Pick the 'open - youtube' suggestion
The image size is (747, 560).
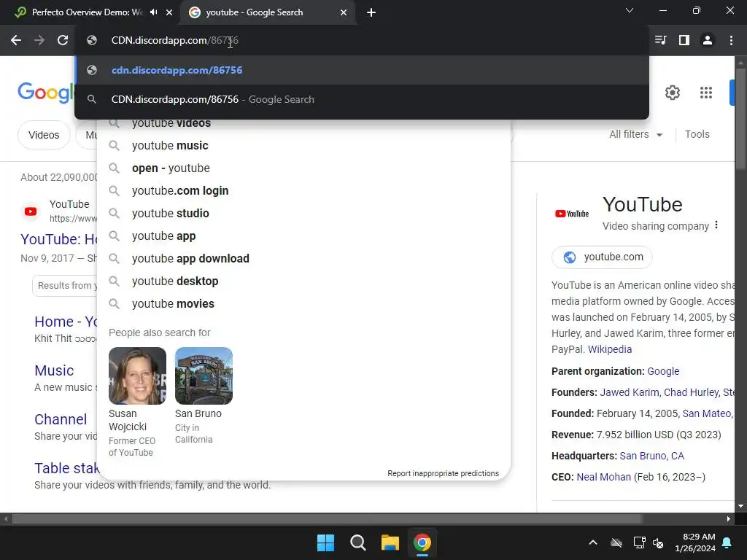(x=303, y=168)
